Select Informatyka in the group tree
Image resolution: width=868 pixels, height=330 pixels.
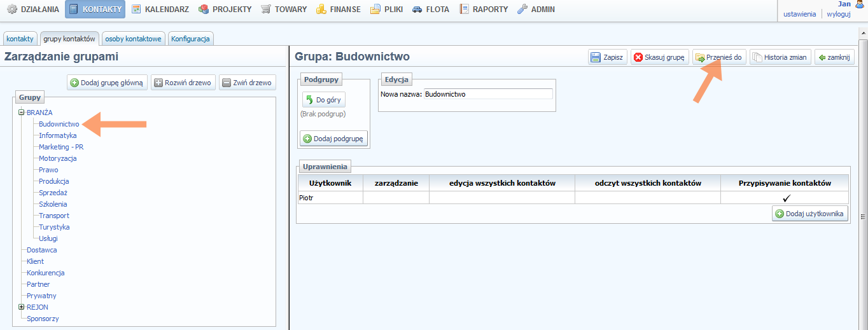coord(57,135)
